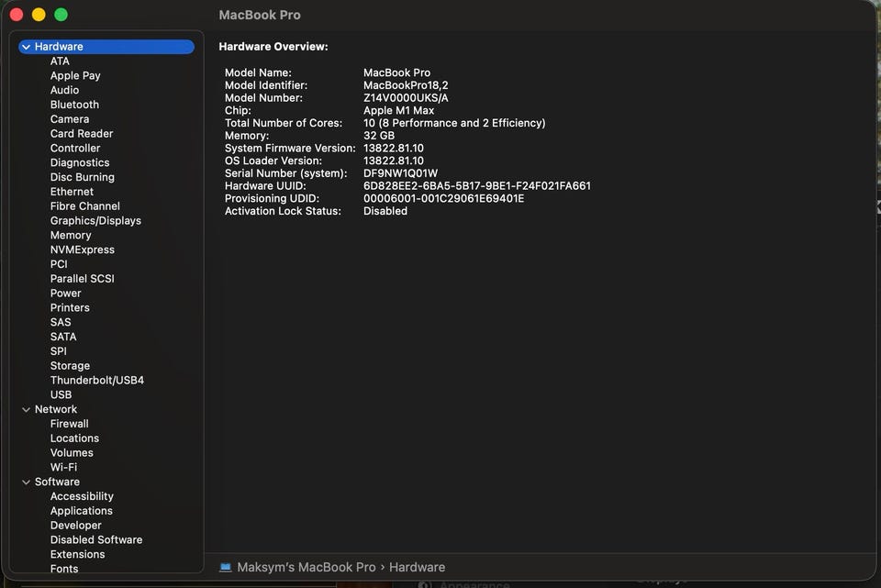The height and width of the screenshot is (588, 881).
Task: Select Wi-Fi under Network
Action: 63,467
